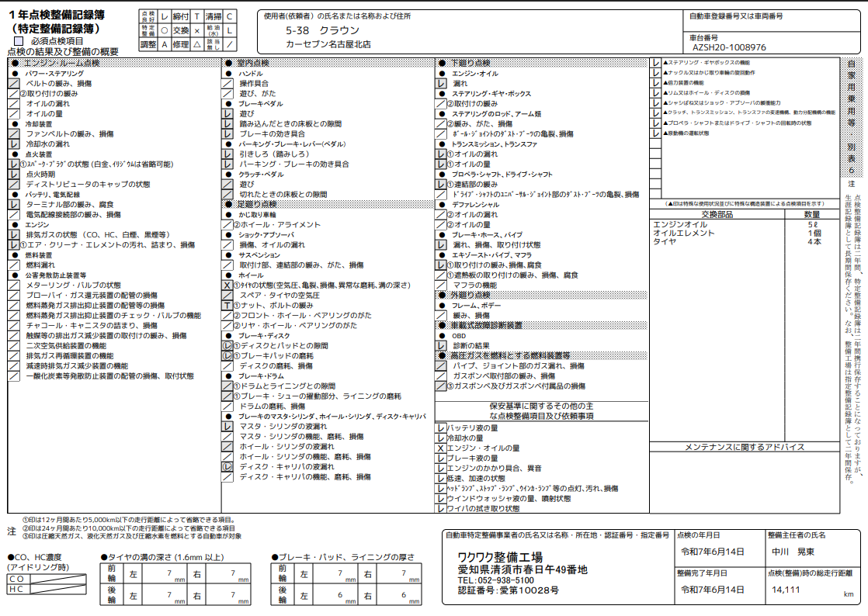Click the vehicle text 5-38 クラウン

point(322,30)
